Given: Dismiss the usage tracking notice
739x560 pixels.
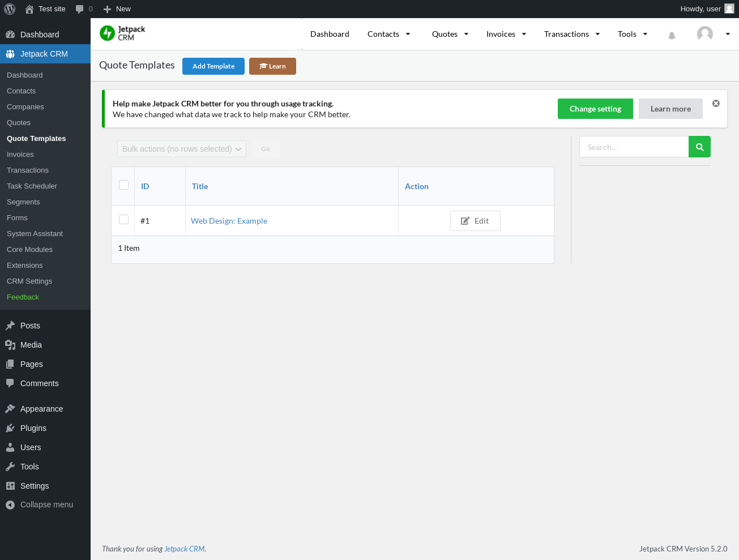Looking at the screenshot, I should point(716,103).
